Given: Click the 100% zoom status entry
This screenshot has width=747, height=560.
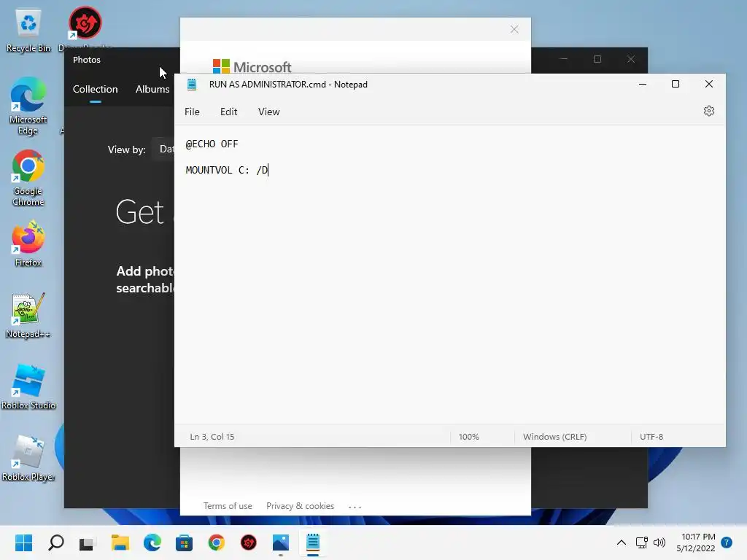Looking at the screenshot, I should point(469,437).
